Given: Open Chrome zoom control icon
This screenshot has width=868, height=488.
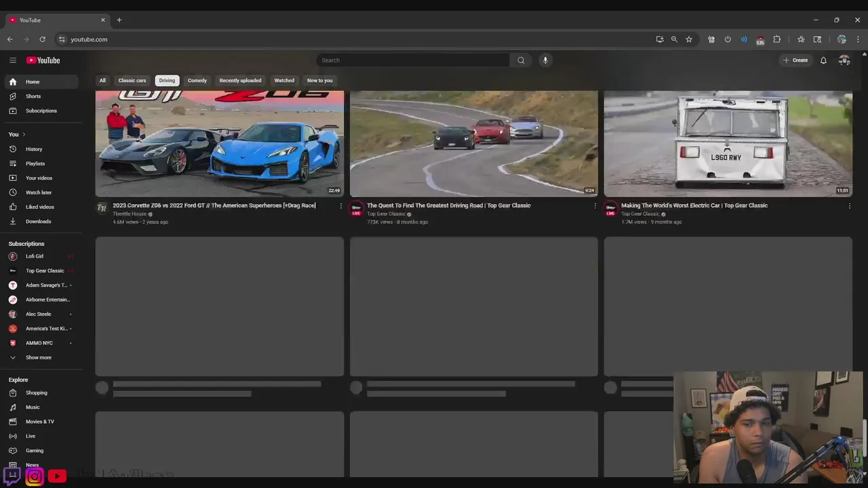Looking at the screenshot, I should click(x=674, y=39).
